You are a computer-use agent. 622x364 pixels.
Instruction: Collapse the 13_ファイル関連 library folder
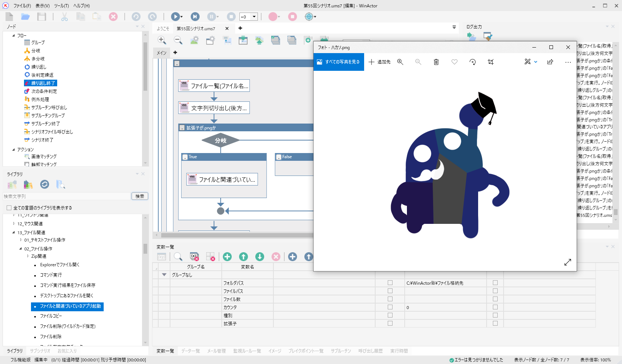(x=14, y=232)
